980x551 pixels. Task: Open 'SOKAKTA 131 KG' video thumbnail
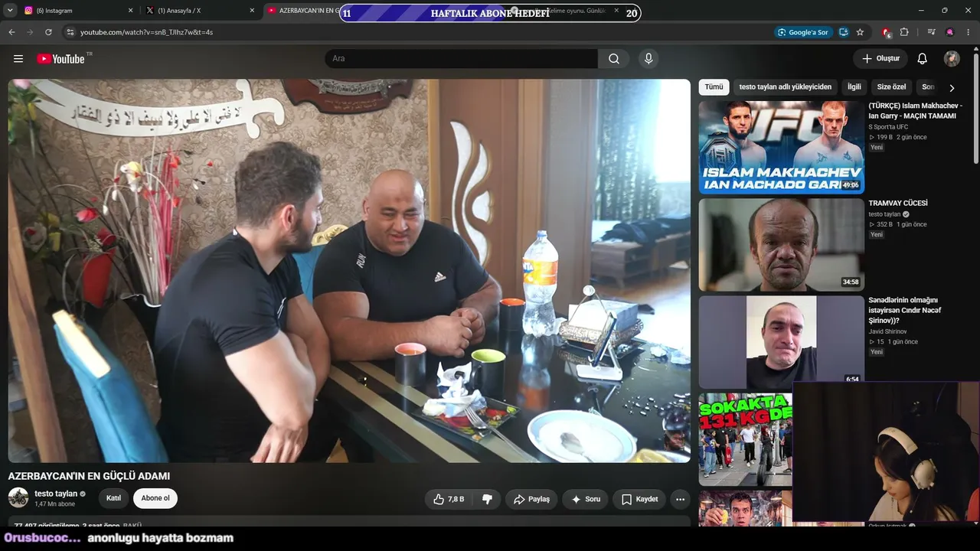pyautogui.click(x=746, y=439)
